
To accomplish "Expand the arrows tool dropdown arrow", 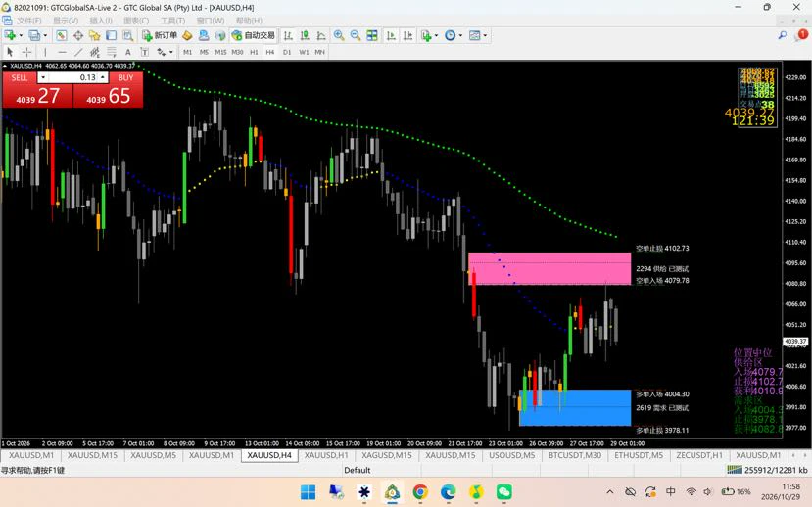I will [x=170, y=52].
